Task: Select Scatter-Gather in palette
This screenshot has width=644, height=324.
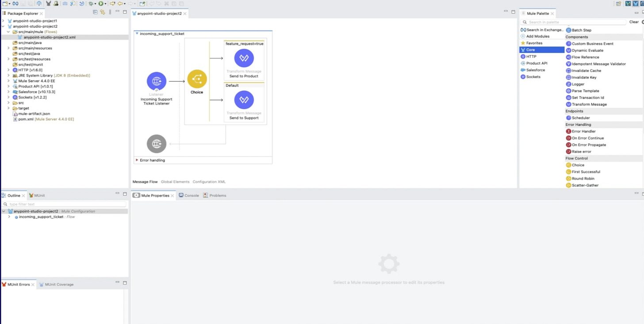Action: (x=585, y=185)
